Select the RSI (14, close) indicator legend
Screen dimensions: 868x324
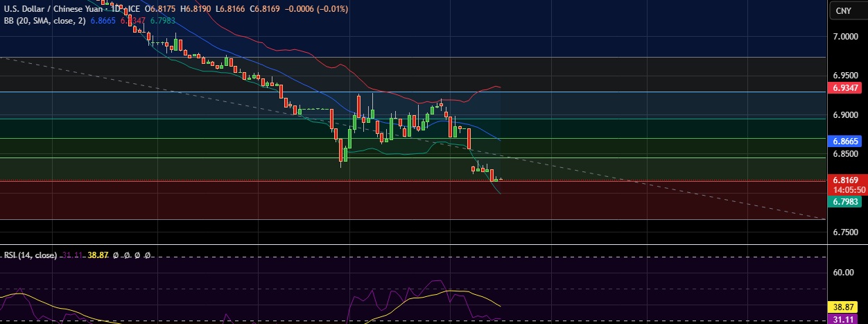[31, 255]
